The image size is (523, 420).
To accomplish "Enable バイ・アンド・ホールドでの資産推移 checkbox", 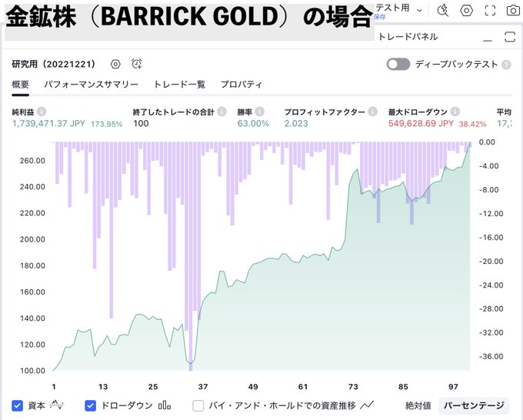I will pyautogui.click(x=198, y=406).
